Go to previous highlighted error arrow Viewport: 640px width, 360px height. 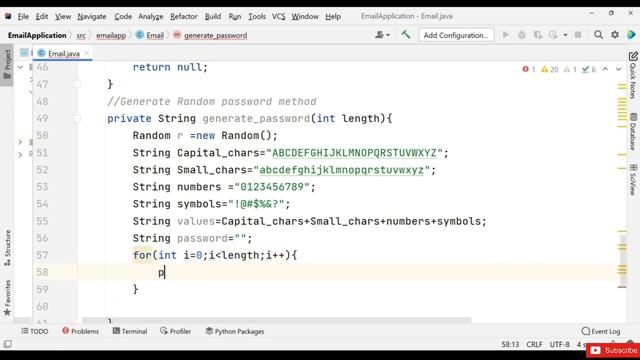click(605, 69)
